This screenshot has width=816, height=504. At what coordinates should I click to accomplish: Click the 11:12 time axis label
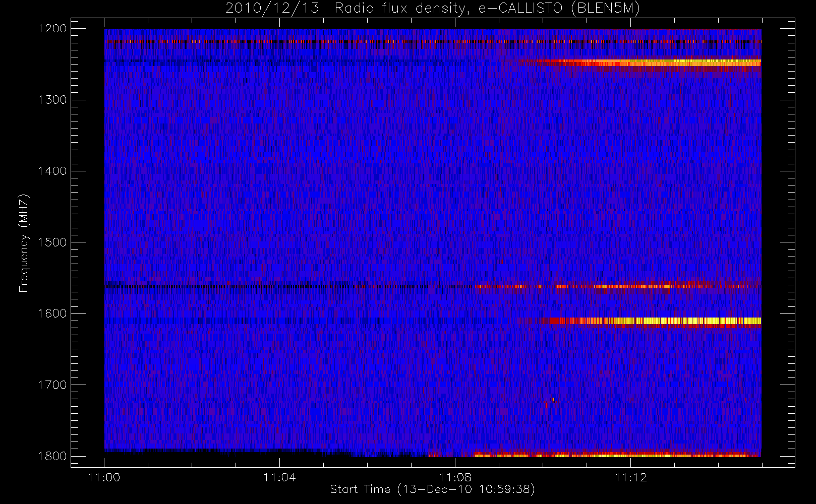click(630, 477)
